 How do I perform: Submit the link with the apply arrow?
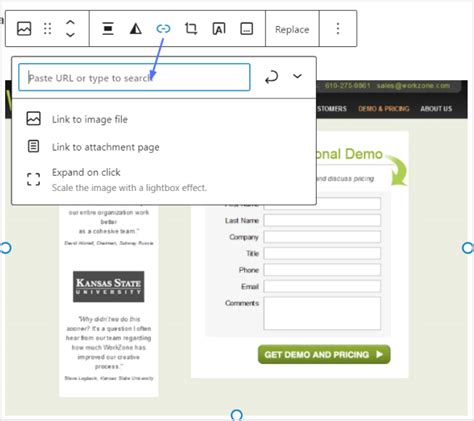click(271, 77)
